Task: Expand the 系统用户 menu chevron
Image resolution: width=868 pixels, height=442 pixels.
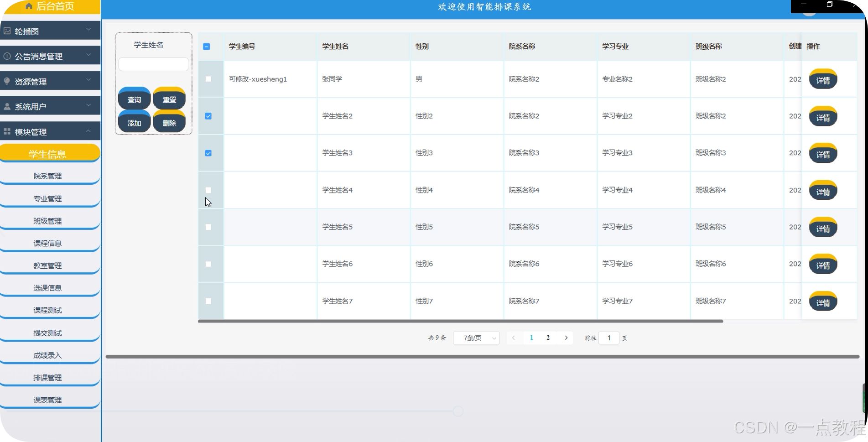Action: [88, 105]
